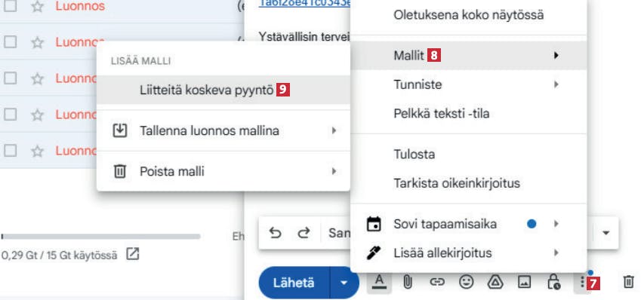Screen dimensions: 644x300
Task: Discard draft with trash icon
Action: pyautogui.click(x=628, y=282)
